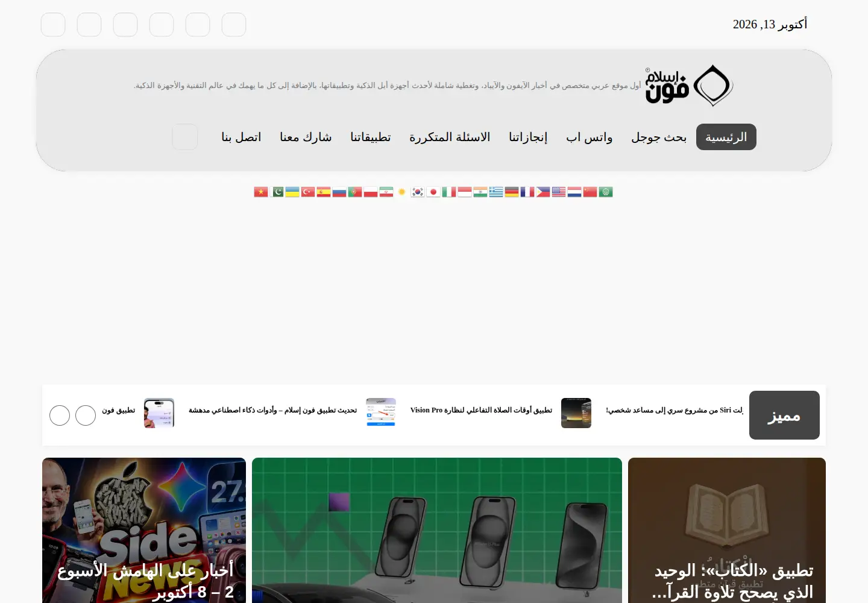Choose the Greece flag language
868x603 pixels.
pyautogui.click(x=496, y=192)
